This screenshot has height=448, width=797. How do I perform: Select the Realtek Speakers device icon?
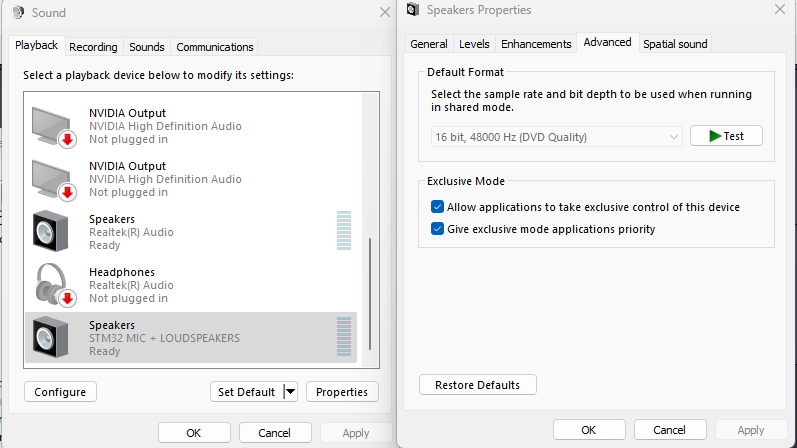click(x=51, y=232)
